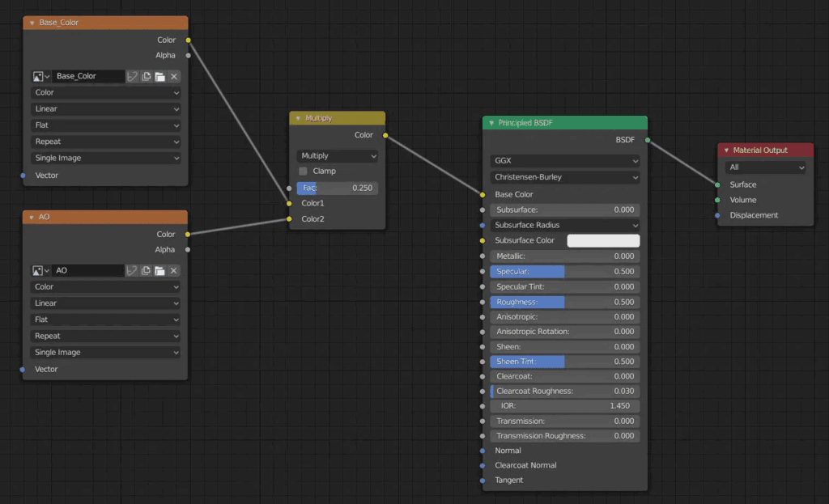
Task: Click Multiply node Color output socket
Action: [385, 135]
